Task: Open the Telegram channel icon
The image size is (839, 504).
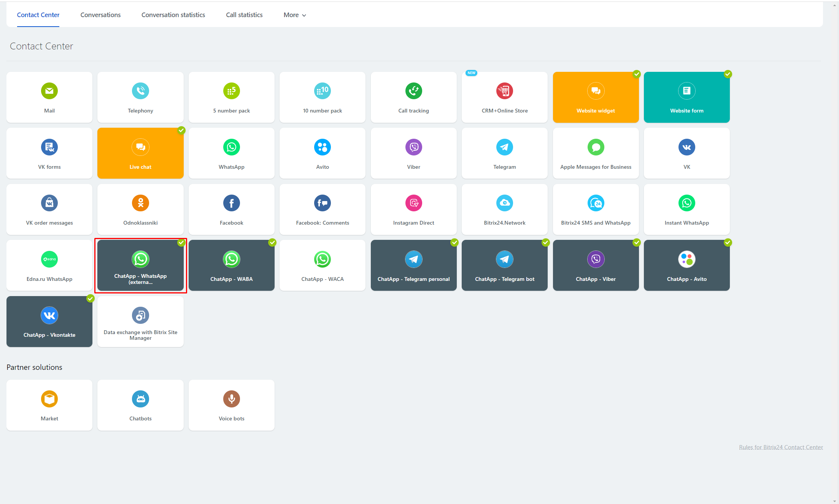Action: point(504,147)
